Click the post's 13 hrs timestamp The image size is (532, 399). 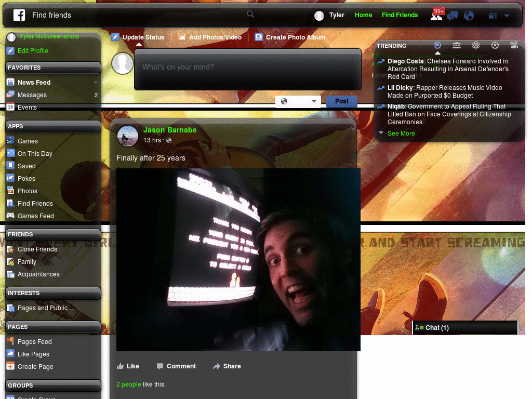pos(152,140)
